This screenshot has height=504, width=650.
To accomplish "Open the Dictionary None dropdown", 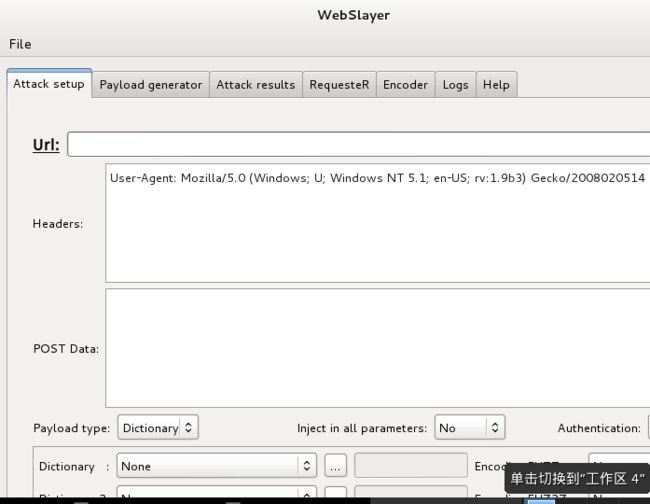I will tap(217, 466).
